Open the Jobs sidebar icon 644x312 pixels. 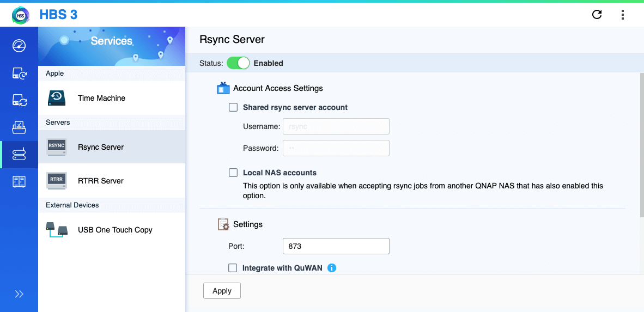click(x=19, y=127)
